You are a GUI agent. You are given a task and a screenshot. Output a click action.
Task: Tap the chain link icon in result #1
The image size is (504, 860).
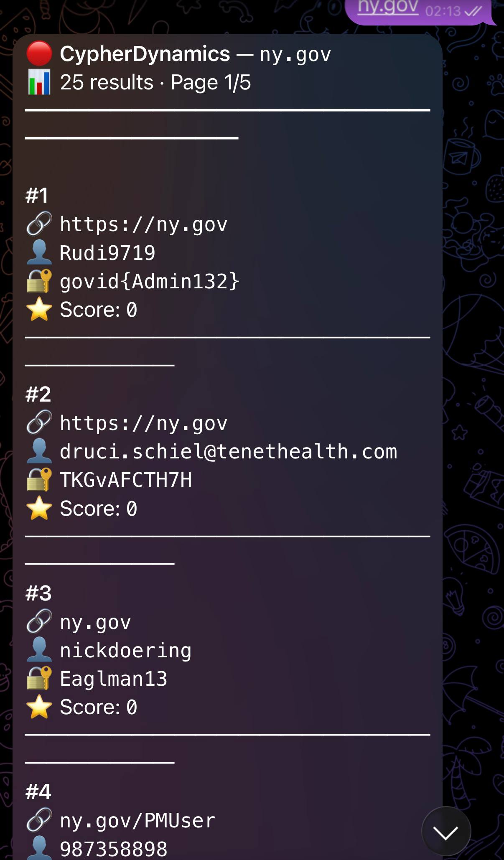tap(39, 224)
